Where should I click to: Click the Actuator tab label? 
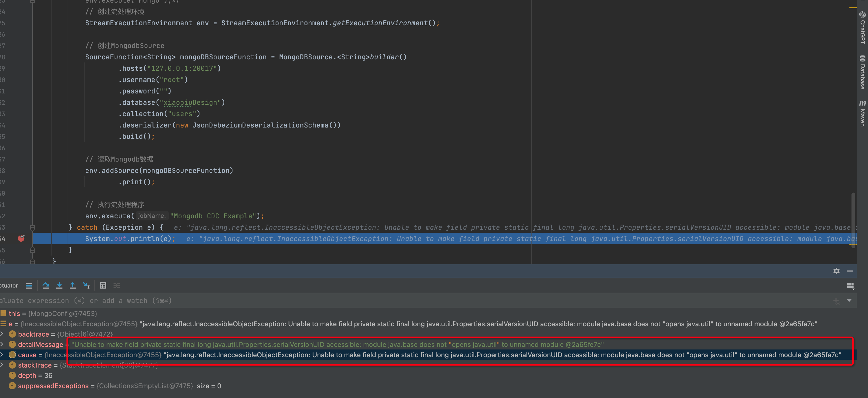tap(9, 285)
